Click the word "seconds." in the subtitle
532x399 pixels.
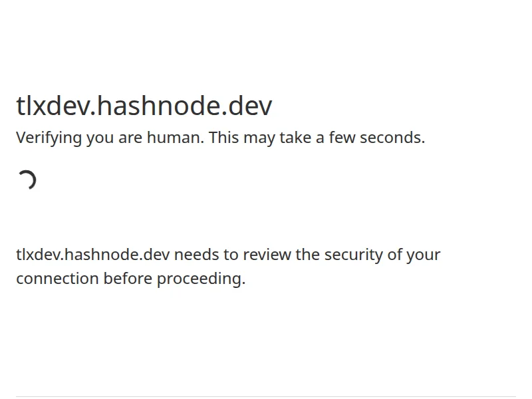[x=392, y=138]
